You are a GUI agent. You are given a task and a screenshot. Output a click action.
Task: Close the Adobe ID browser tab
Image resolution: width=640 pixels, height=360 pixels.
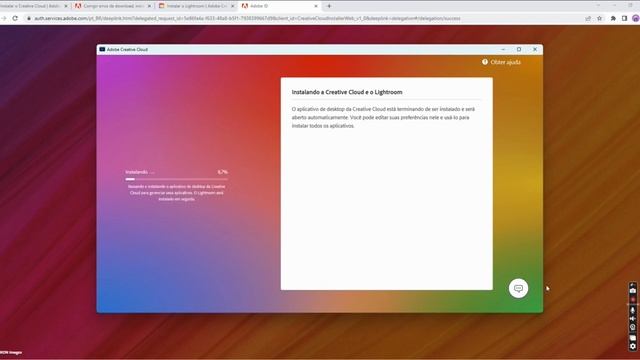316,6
